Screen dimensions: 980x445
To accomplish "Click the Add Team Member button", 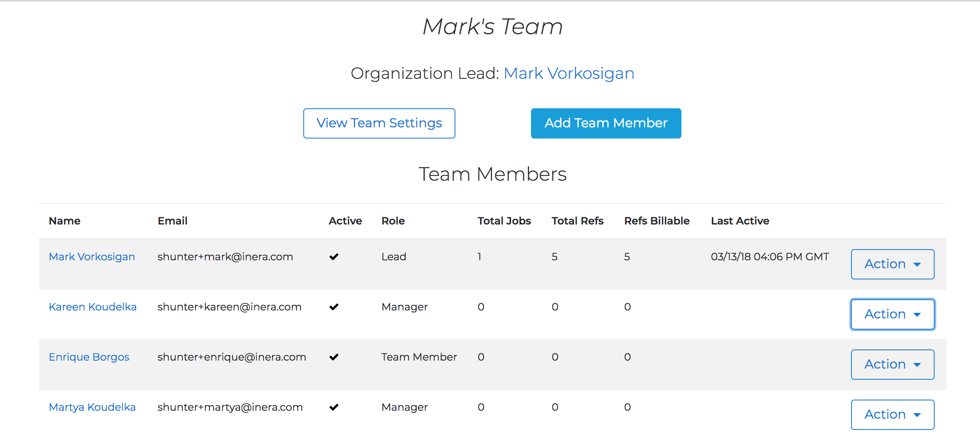I will click(606, 123).
